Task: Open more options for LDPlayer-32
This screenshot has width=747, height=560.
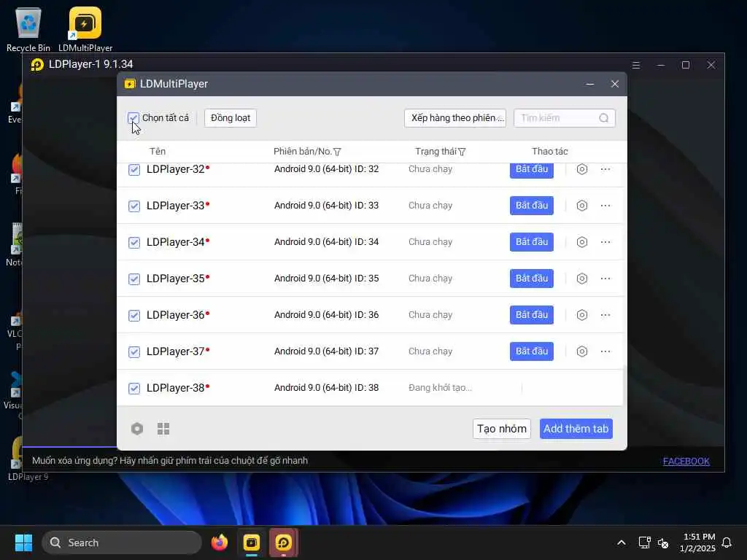Action: [x=605, y=169]
